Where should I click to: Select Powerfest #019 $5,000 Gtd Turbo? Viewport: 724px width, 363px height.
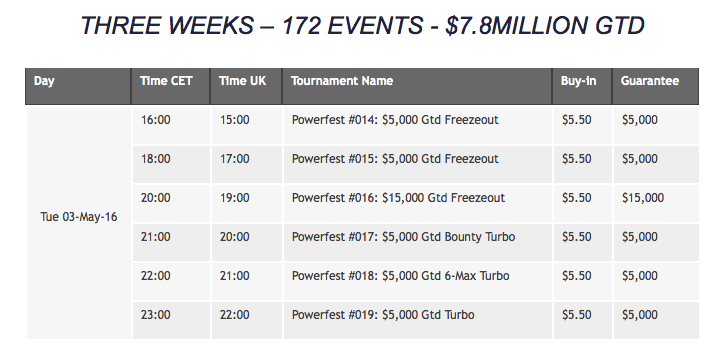[x=383, y=315]
